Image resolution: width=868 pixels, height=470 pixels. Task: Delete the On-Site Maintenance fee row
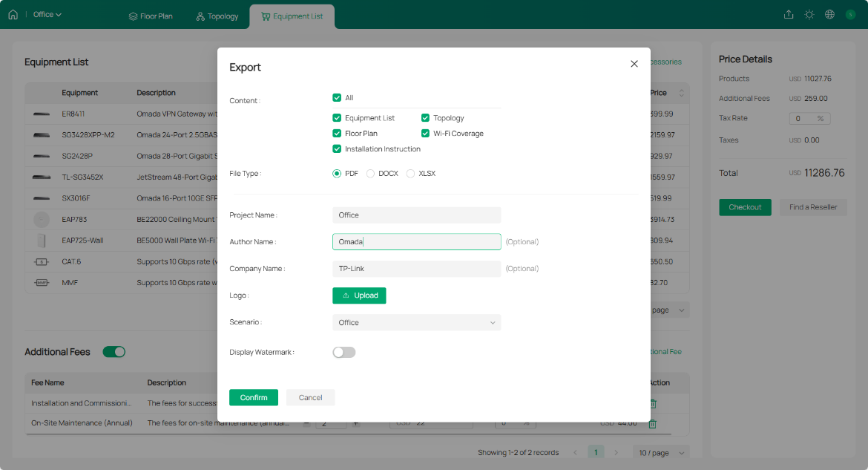point(653,423)
